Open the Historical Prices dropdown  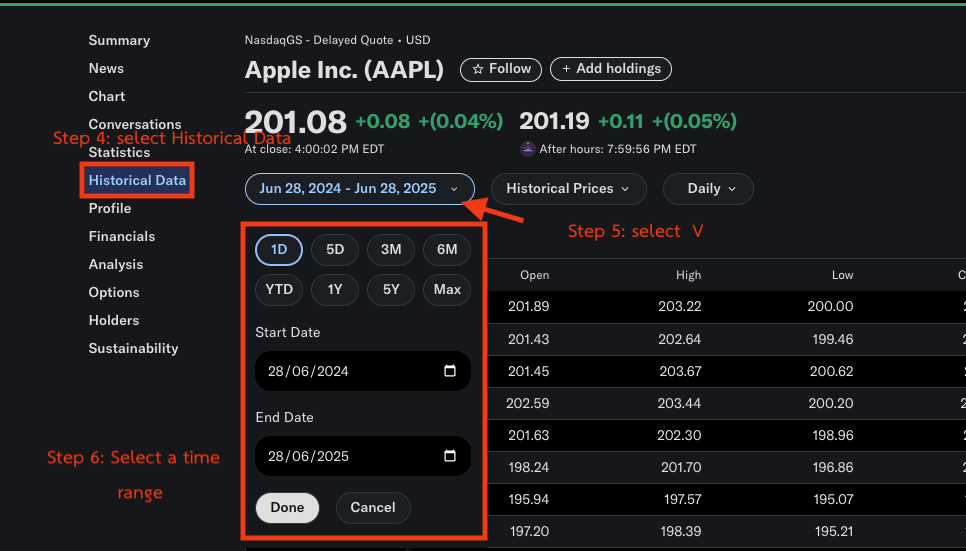pos(567,188)
